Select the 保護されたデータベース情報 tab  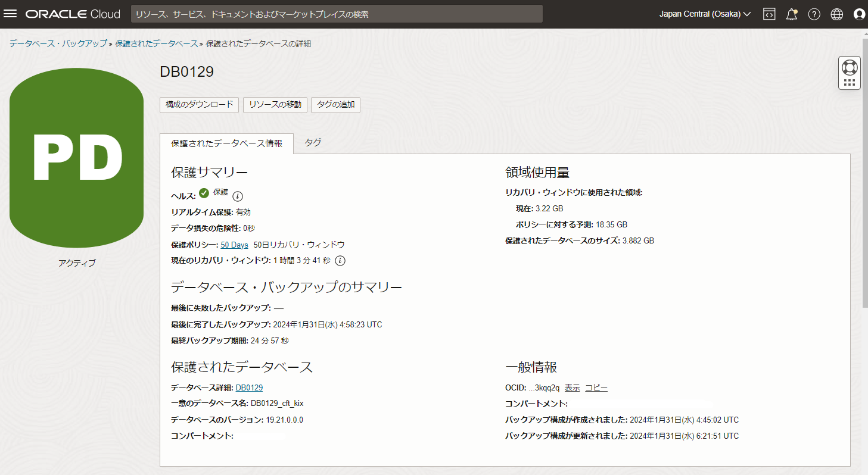(x=226, y=143)
